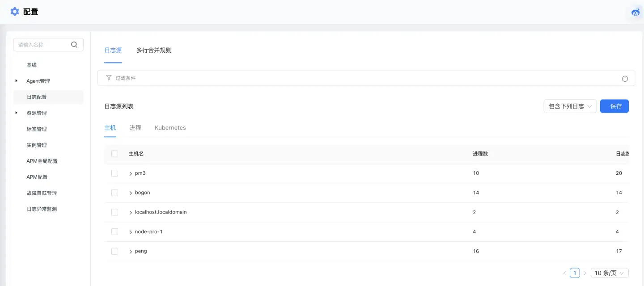Click the filter funnel icon
Viewport: 644px width, 286px height.
tap(109, 78)
